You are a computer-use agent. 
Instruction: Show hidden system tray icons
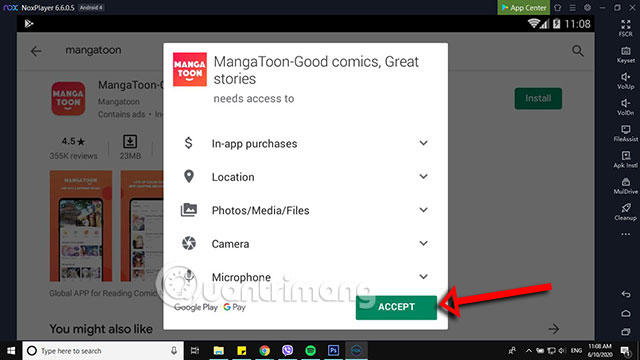[529, 351]
